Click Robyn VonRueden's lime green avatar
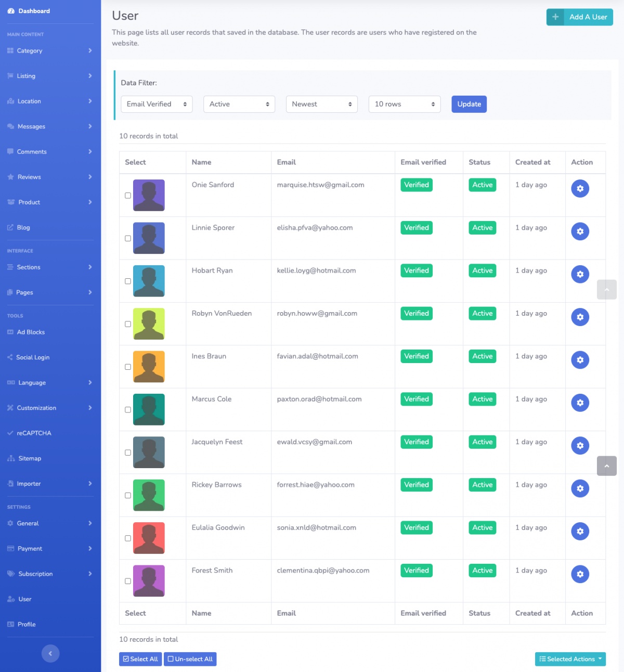Image resolution: width=624 pixels, height=672 pixels. click(x=149, y=324)
